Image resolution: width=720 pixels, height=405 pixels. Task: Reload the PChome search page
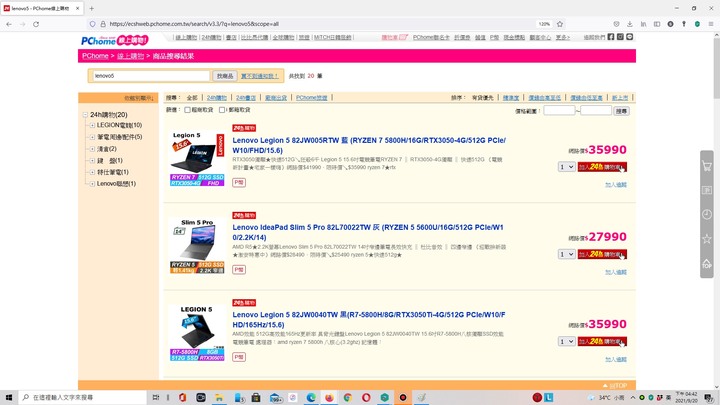(36, 24)
